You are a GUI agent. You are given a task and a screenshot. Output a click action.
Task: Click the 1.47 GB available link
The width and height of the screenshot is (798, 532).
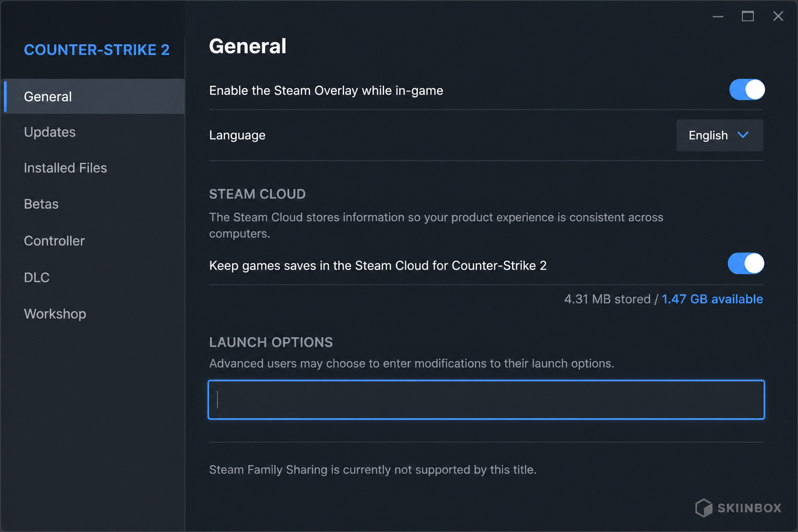pos(712,299)
